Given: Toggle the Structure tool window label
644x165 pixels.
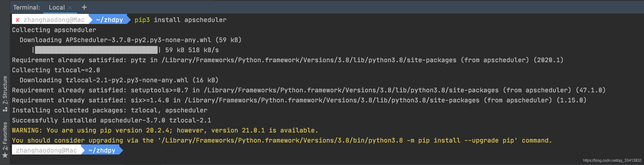Looking at the screenshot, I should (x=5, y=90).
